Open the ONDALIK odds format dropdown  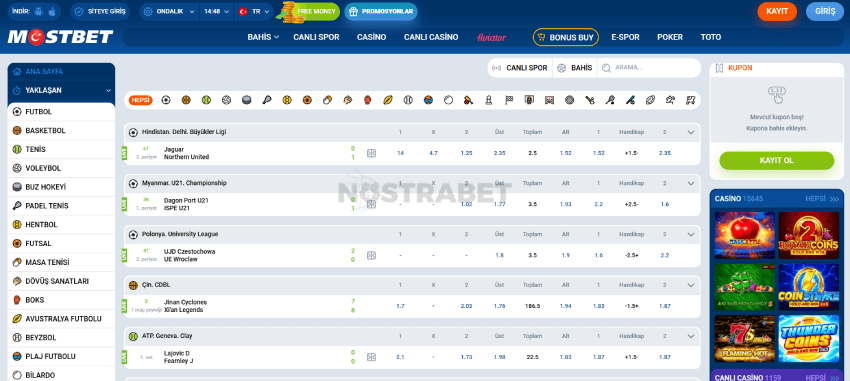(x=169, y=11)
